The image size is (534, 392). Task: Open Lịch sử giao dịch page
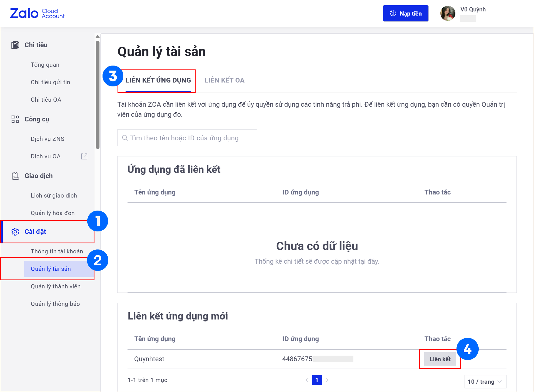[x=54, y=196]
